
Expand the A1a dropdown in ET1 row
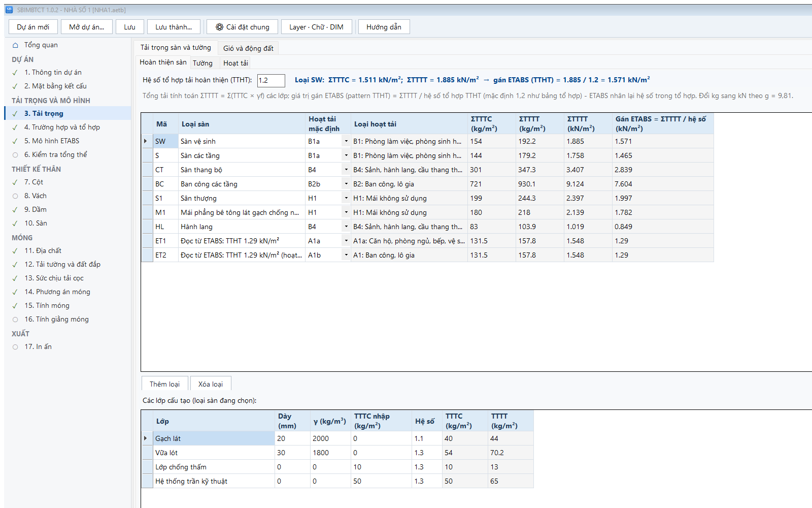click(x=346, y=241)
